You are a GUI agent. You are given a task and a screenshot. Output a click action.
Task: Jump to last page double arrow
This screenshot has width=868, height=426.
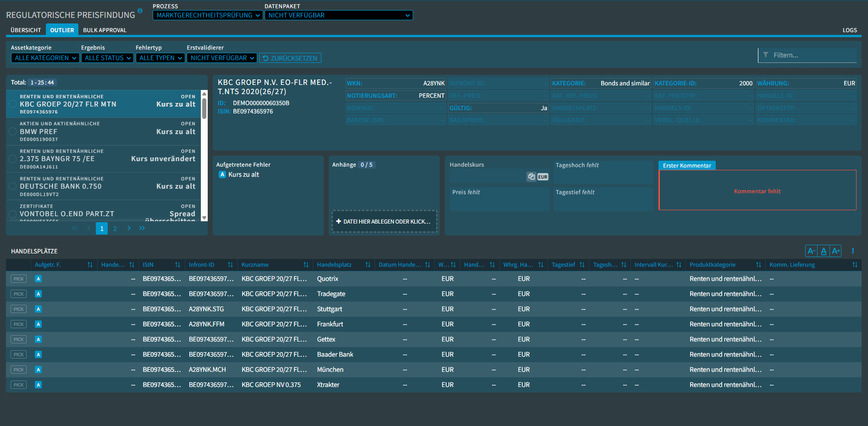[x=142, y=228]
